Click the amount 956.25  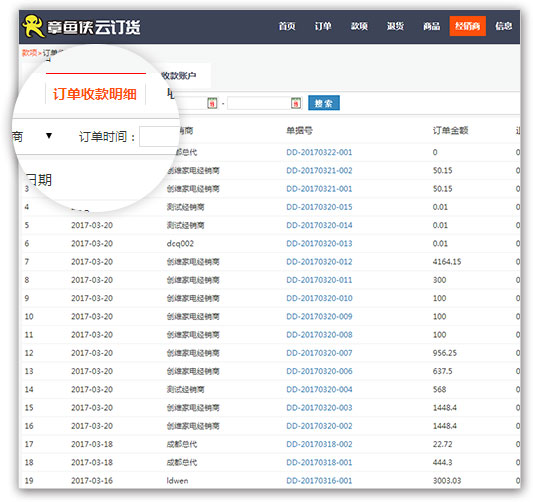click(444, 353)
